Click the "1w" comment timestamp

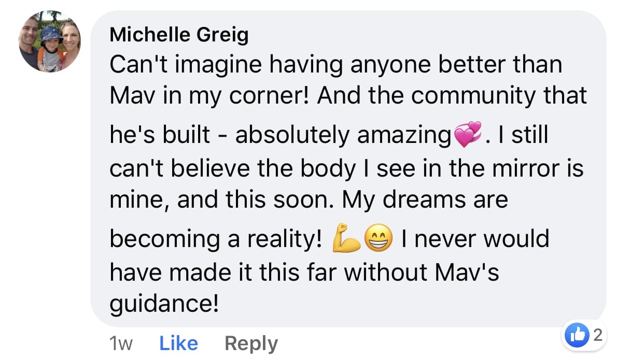pos(121,343)
